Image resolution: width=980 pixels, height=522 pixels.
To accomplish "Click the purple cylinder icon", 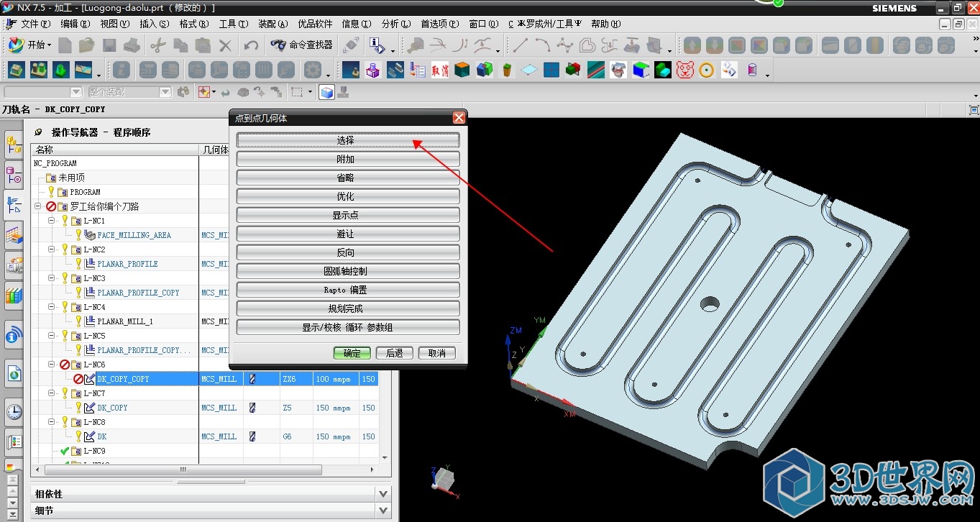I will [x=752, y=70].
